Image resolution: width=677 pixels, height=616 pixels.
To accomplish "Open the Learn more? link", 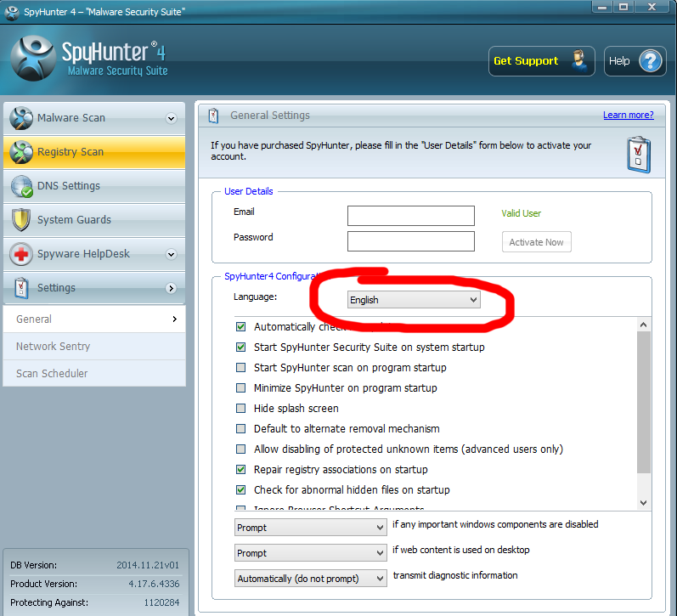I will pos(629,115).
